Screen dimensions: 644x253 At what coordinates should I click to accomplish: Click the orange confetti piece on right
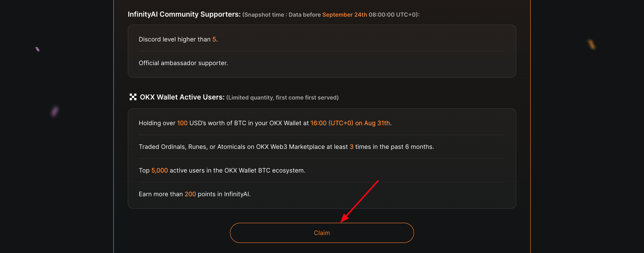tap(591, 44)
